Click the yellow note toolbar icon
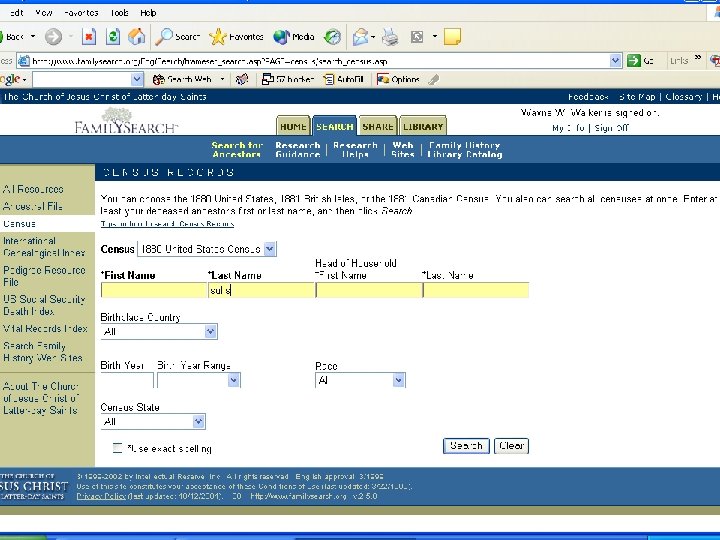This screenshot has width=720, height=540. 452,37
